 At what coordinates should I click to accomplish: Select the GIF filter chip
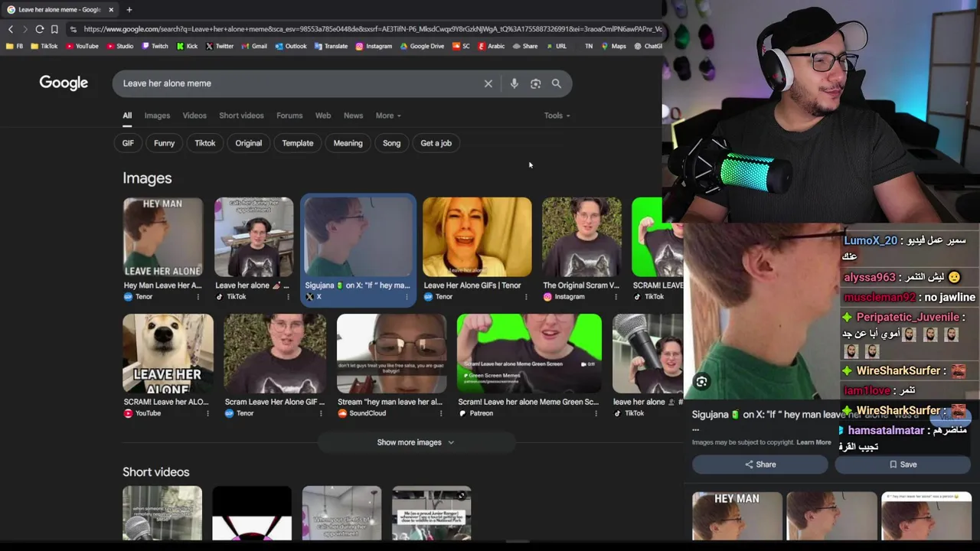pyautogui.click(x=128, y=143)
